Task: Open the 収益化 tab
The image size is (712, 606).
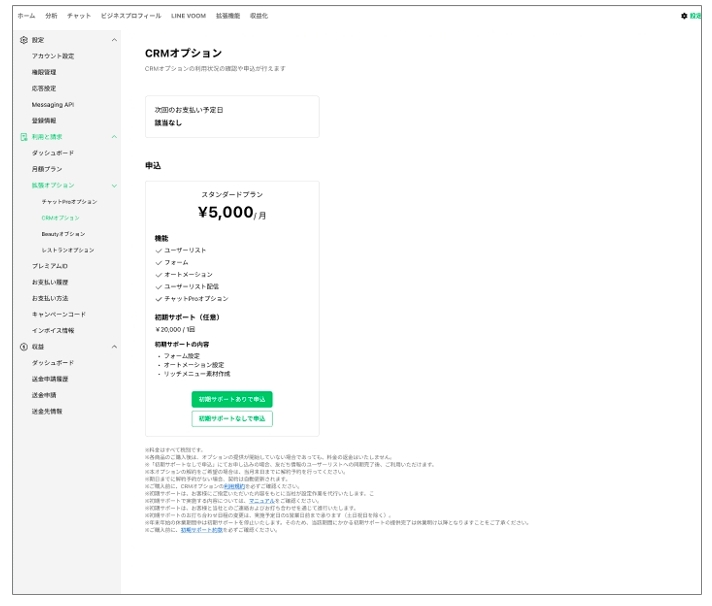Action: (259, 16)
